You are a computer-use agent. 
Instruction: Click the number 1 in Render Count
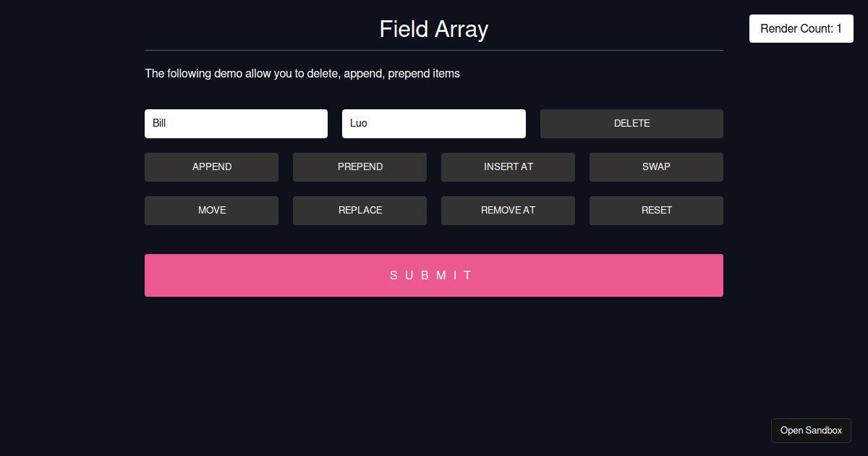tap(839, 29)
